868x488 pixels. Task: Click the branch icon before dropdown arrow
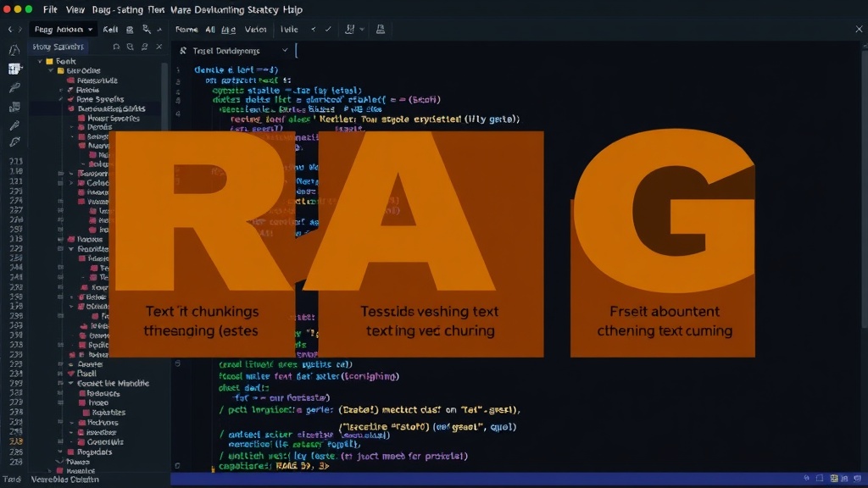tap(350, 30)
